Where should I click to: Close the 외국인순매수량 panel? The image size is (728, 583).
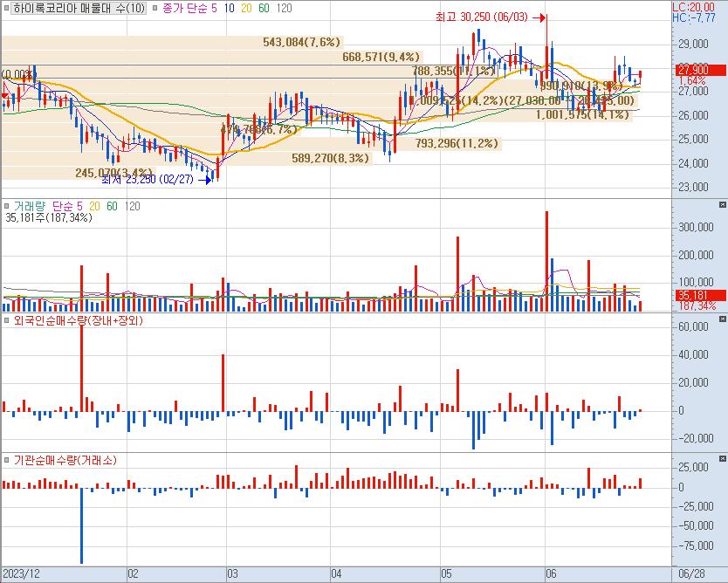pos(722,319)
